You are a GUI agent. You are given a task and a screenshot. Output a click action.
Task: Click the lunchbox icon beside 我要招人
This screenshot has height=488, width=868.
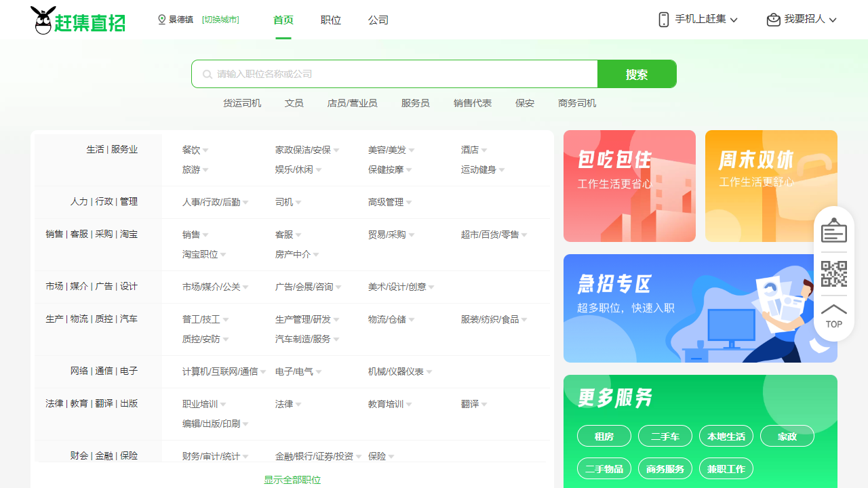click(x=773, y=20)
